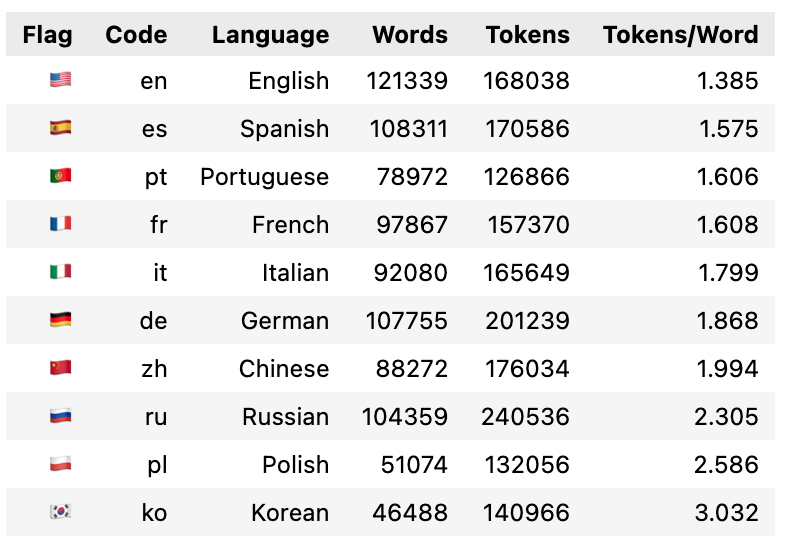Click the France flag icon

[61, 224]
